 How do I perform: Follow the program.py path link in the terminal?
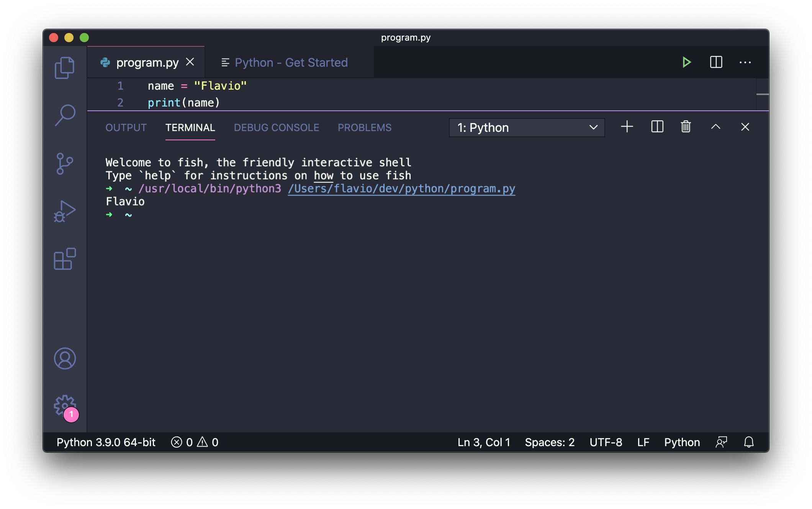coord(401,188)
